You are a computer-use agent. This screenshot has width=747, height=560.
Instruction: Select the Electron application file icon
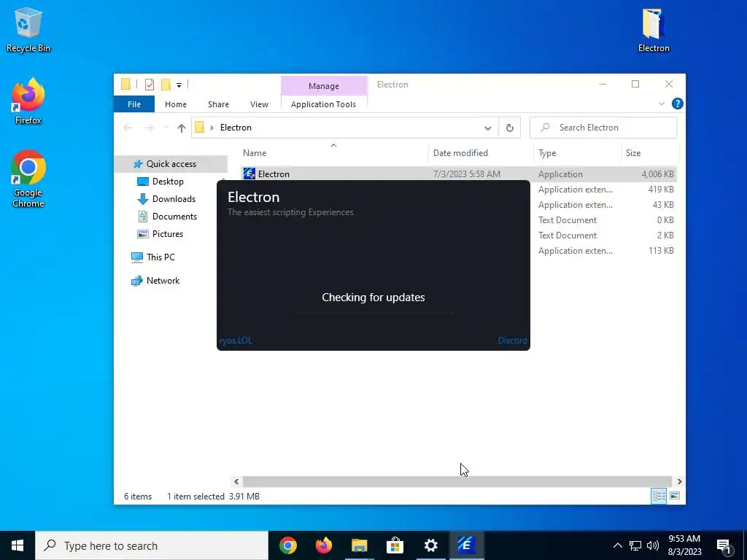249,174
